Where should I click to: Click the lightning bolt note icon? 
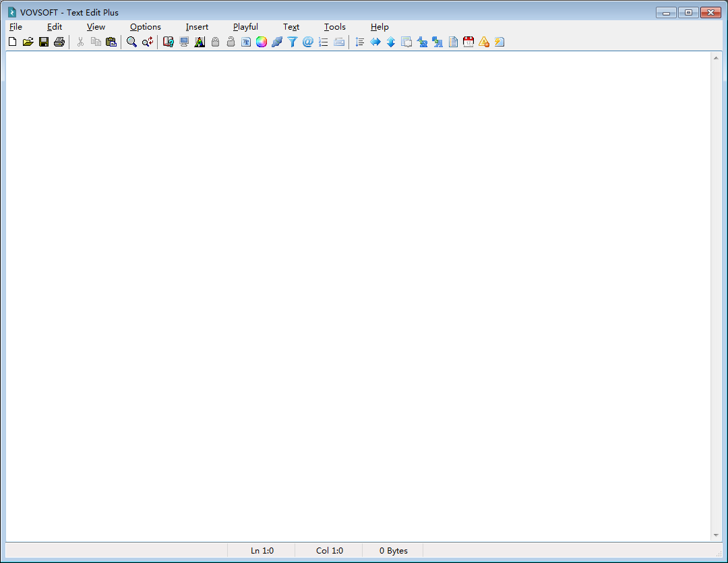pyautogui.click(x=499, y=42)
